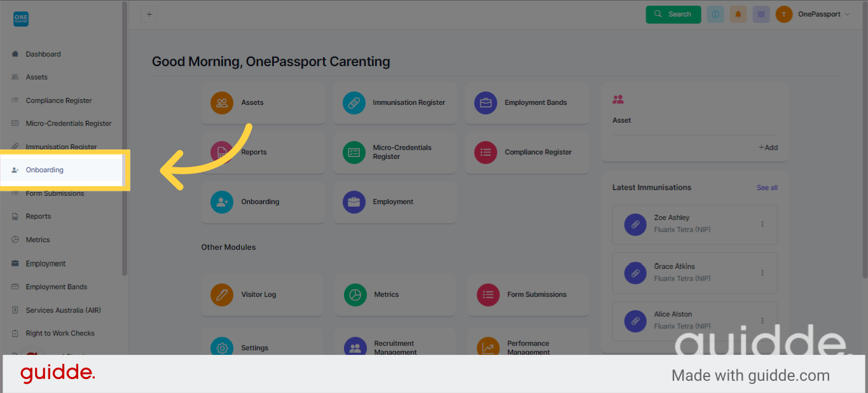Open Form Submissions module card
Viewport: 868px width, 393px height.
coord(527,294)
